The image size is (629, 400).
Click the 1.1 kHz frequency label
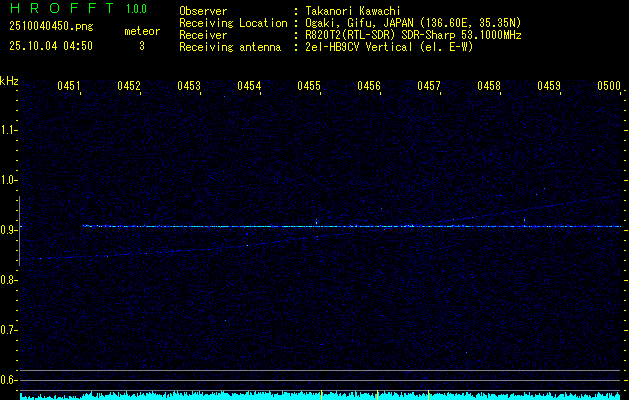(9, 130)
